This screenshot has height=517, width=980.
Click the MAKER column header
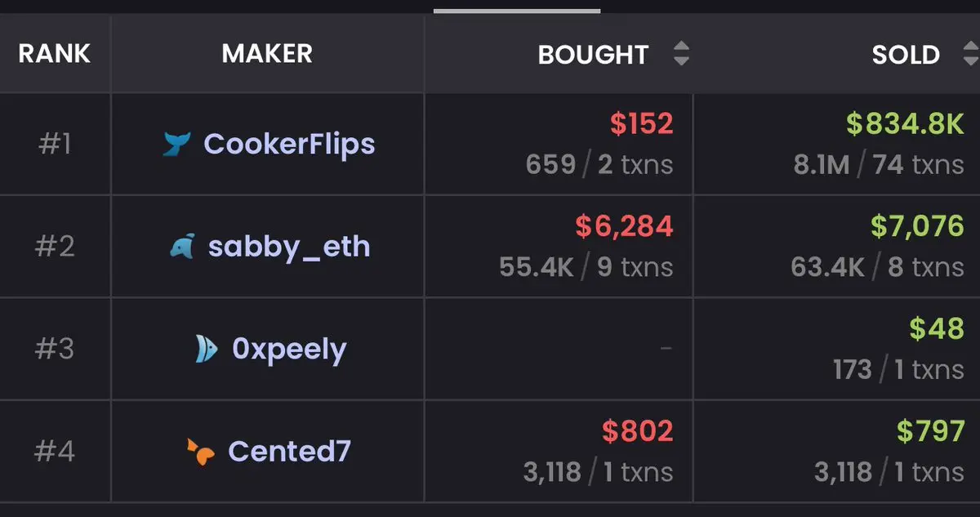[x=267, y=54]
